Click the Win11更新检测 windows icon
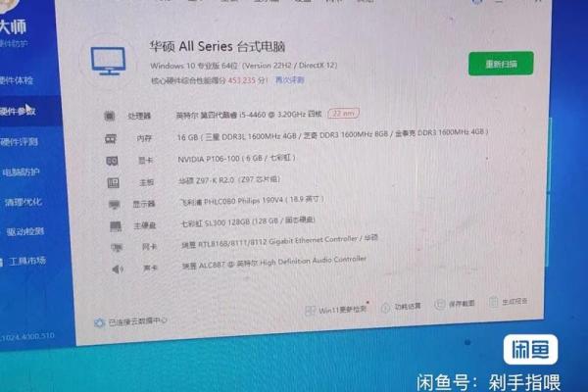 pos(310,311)
